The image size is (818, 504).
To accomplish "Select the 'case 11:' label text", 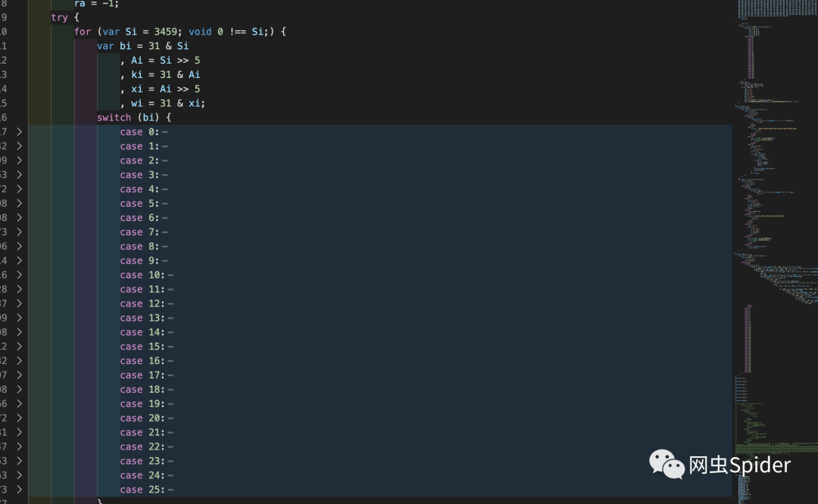I will pyautogui.click(x=142, y=289).
